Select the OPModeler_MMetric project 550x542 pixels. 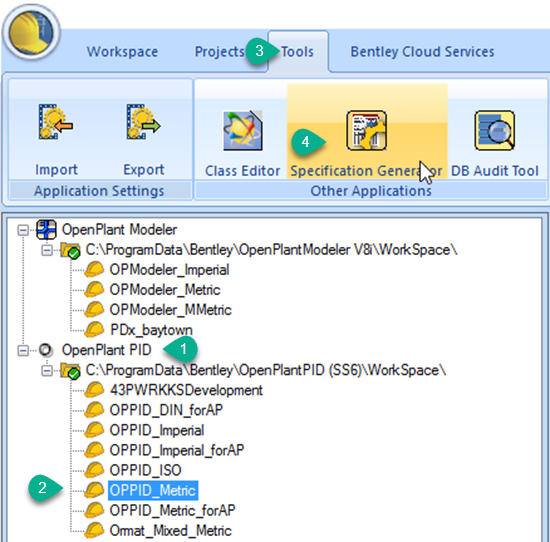point(170,310)
